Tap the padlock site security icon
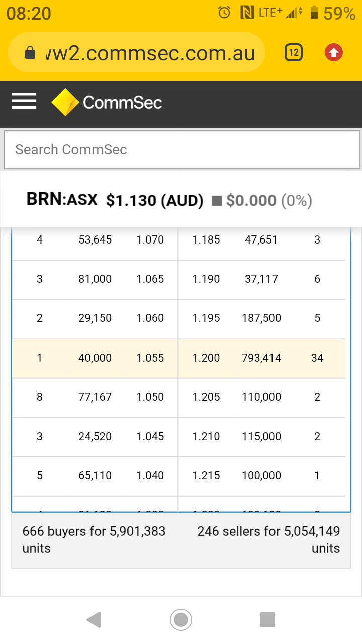362x644 pixels. pos(30,53)
